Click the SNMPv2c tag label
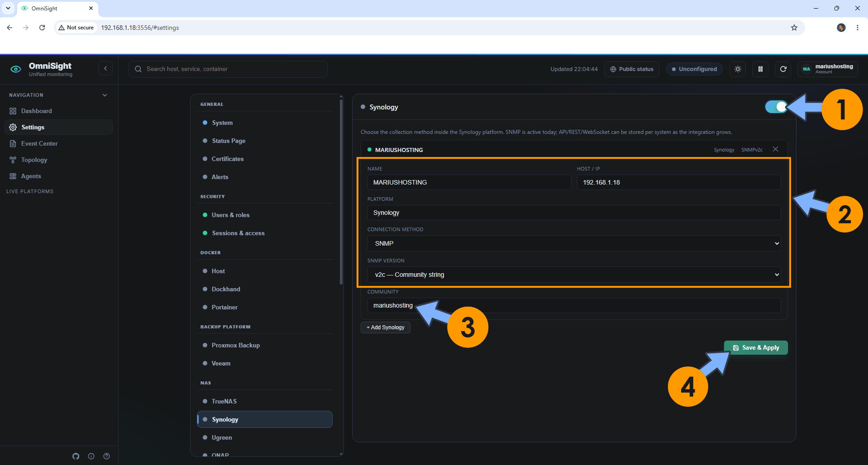868x465 pixels. point(752,150)
